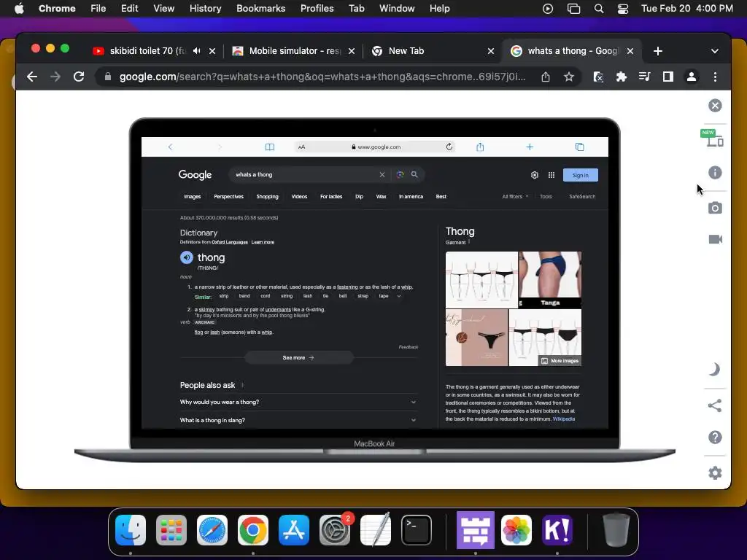Click Learn more dictionary link

click(263, 242)
